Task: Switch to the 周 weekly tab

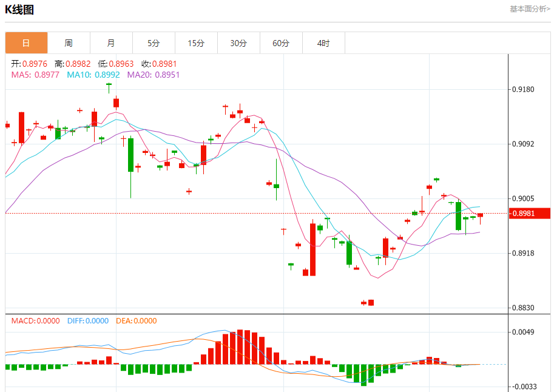Action: tap(69, 43)
